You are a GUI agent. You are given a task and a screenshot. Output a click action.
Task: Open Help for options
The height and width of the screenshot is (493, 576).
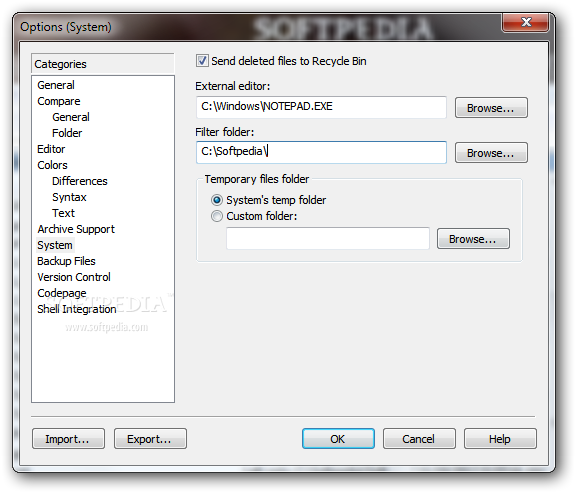pyautogui.click(x=500, y=439)
